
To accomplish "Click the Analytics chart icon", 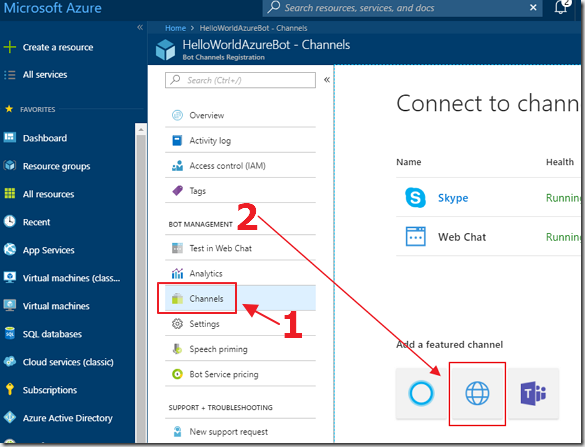I will 177,273.
